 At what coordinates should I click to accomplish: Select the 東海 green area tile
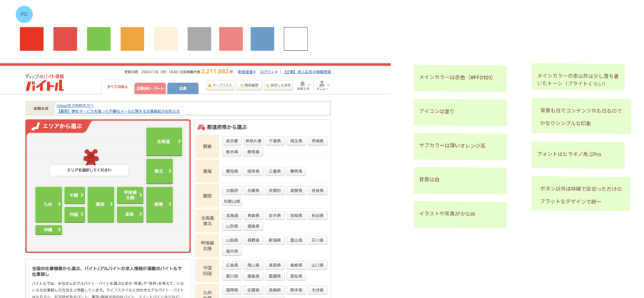(x=130, y=214)
